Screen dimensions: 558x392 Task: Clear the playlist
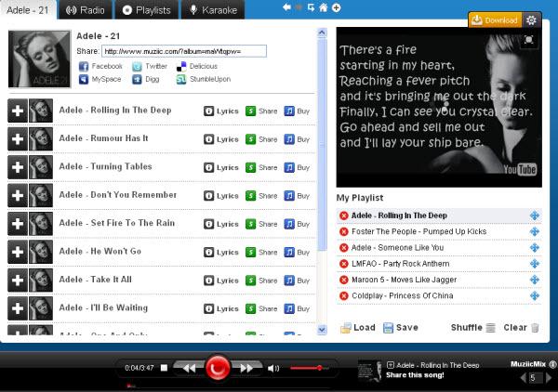pyautogui.click(x=522, y=327)
